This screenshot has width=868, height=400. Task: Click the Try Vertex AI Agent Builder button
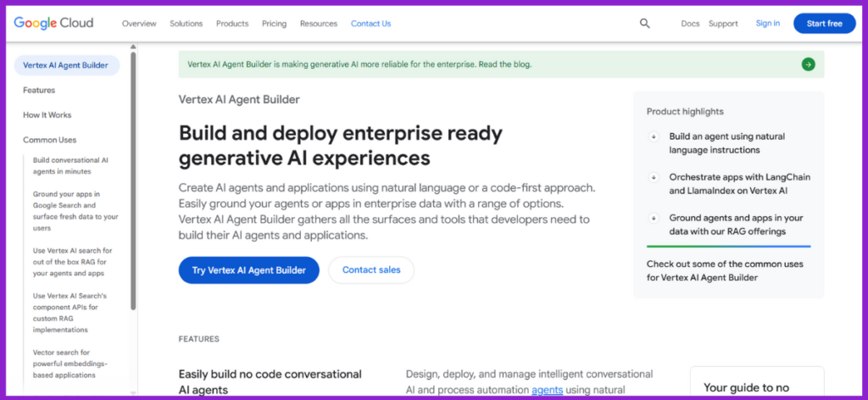[x=248, y=270]
